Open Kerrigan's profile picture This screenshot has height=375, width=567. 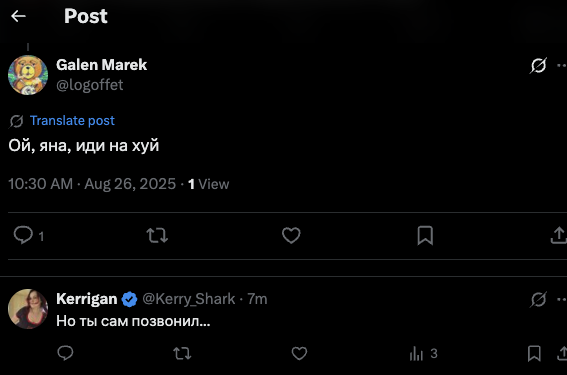point(28,308)
